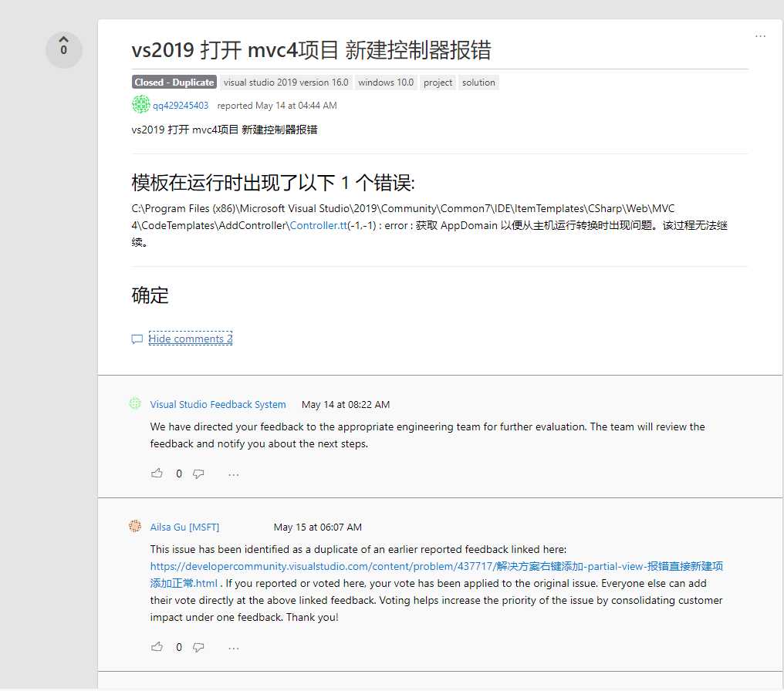Click the Ailsa Gu avatar icon
Viewport: 784px width, 691px height.
pyautogui.click(x=135, y=526)
